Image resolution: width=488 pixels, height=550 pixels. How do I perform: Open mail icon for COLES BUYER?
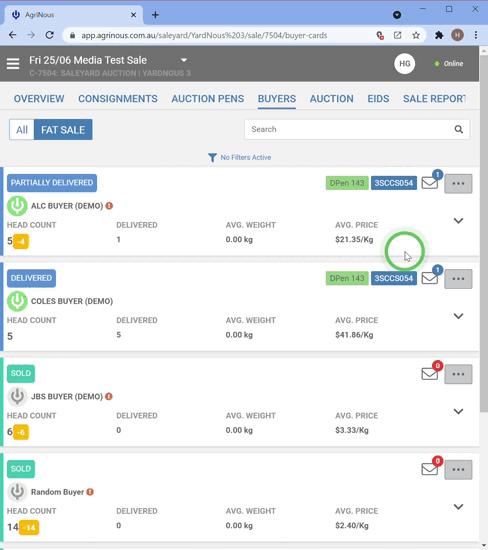click(430, 278)
